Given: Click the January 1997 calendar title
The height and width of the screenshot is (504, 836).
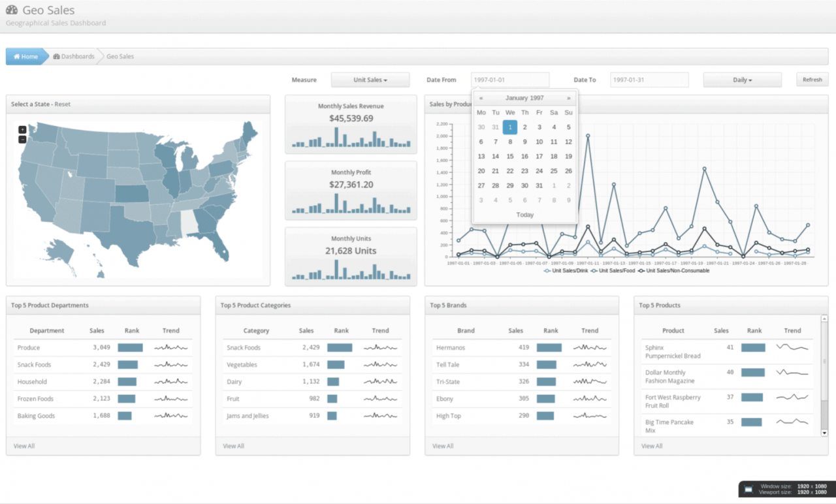Looking at the screenshot, I should tap(524, 98).
